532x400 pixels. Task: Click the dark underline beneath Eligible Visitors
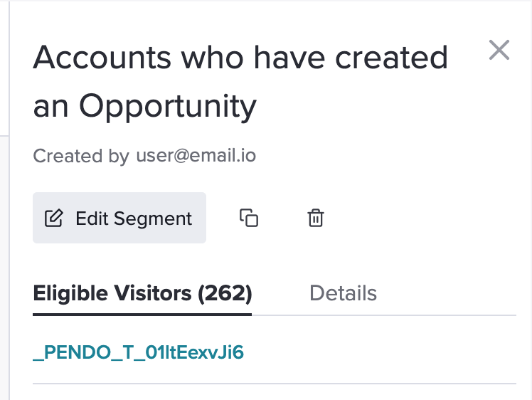(x=142, y=315)
